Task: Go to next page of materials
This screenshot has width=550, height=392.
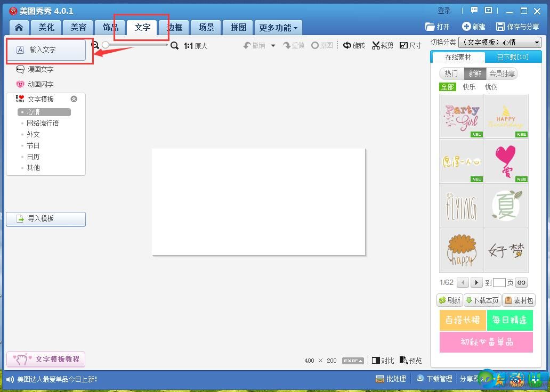Action: tap(476, 283)
